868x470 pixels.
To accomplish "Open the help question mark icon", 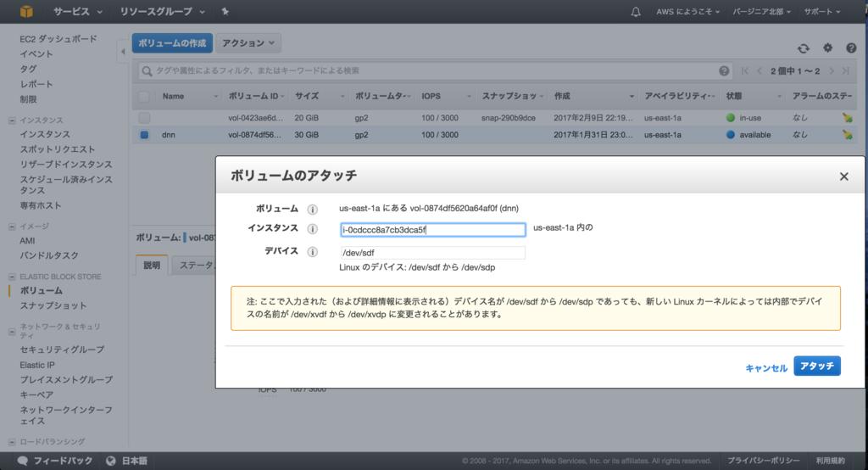I will [851, 48].
